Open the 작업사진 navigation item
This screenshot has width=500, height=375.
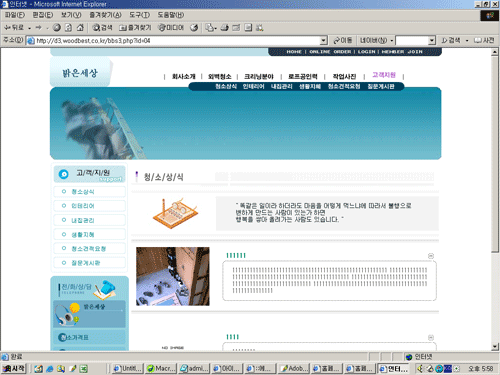(x=344, y=77)
